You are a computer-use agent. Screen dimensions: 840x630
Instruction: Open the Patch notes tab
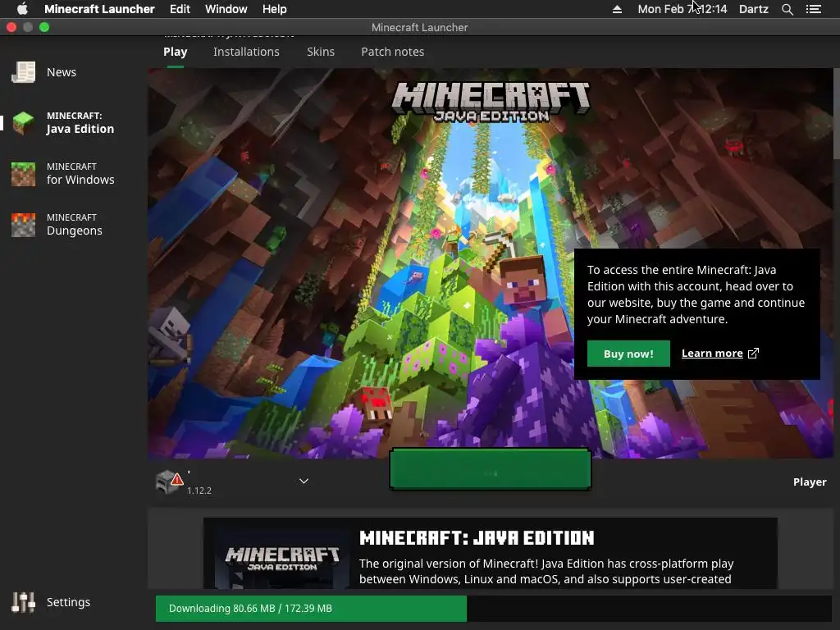click(393, 52)
